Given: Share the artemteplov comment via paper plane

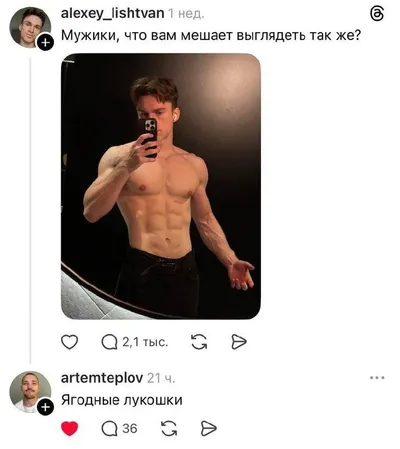Looking at the screenshot, I should click(209, 429).
